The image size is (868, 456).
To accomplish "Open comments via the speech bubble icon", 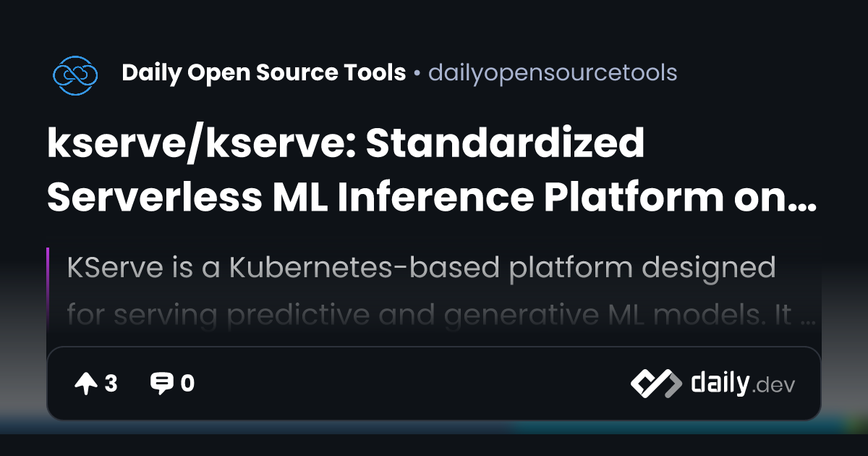I will point(161,384).
